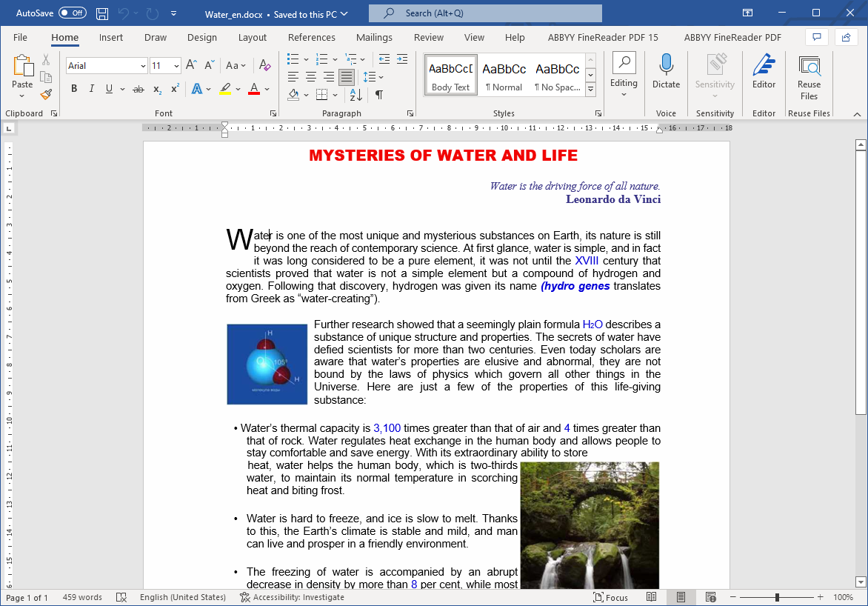Image resolution: width=868 pixels, height=606 pixels.
Task: Open line spacing dropdown
Action: coord(373,77)
